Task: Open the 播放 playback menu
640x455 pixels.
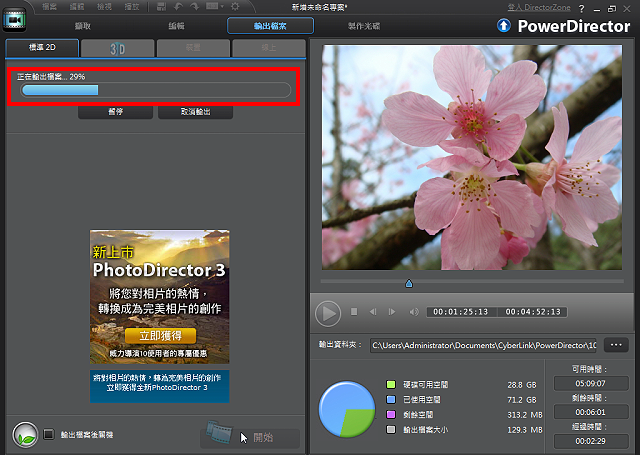Action: point(131,7)
